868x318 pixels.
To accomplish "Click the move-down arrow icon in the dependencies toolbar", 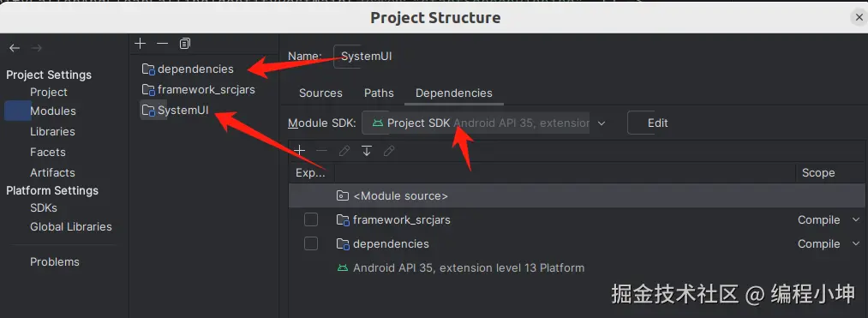I will tap(367, 150).
